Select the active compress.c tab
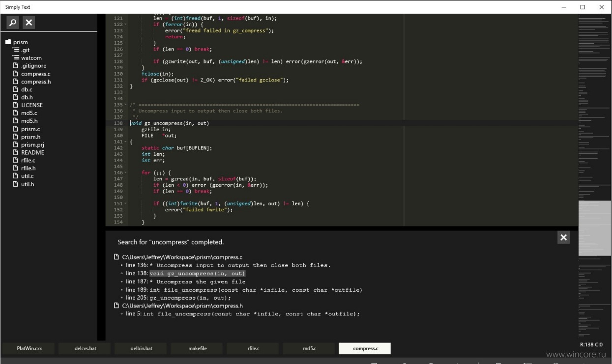Screen dimensions: 612x364 pos(365,348)
